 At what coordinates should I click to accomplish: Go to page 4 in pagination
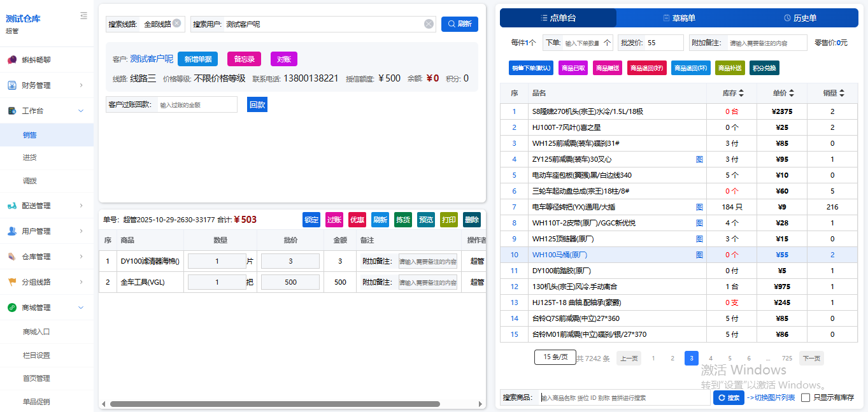tap(711, 359)
